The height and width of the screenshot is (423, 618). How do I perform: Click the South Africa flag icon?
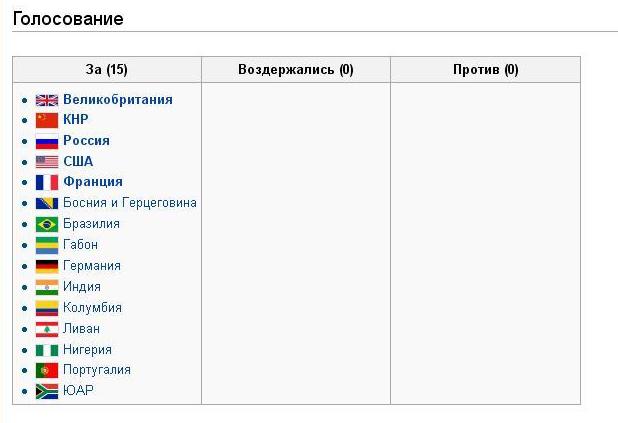click(x=47, y=391)
